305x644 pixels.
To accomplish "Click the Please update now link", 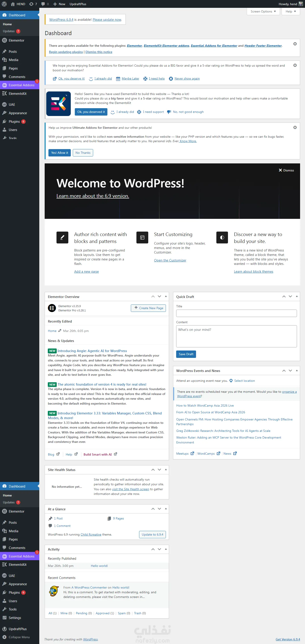I will [107, 20].
